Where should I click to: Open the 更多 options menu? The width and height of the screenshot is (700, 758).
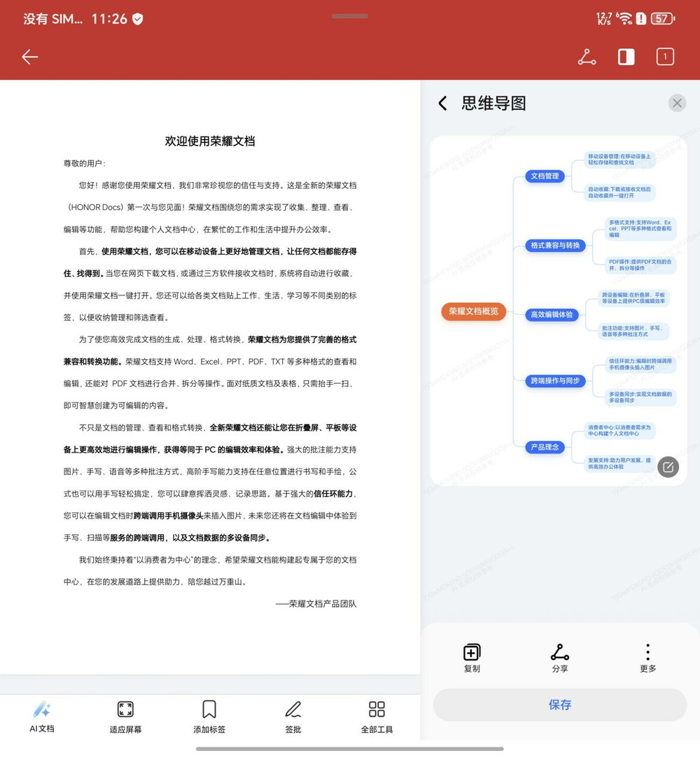[x=647, y=658]
